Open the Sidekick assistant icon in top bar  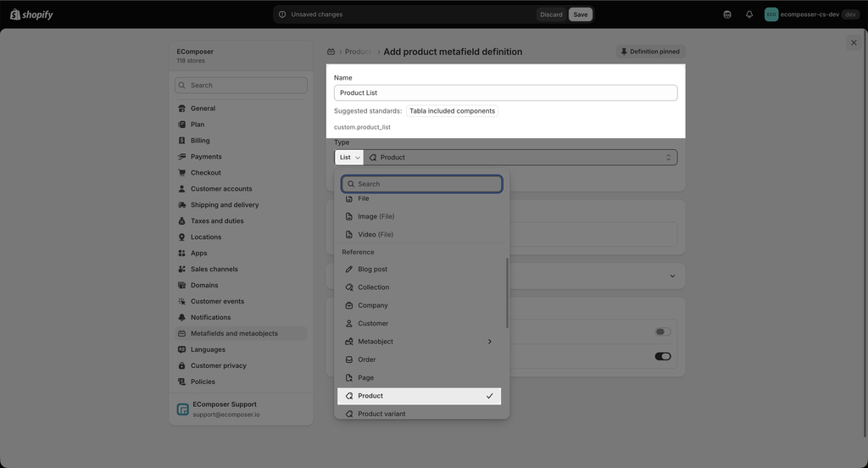(x=726, y=14)
